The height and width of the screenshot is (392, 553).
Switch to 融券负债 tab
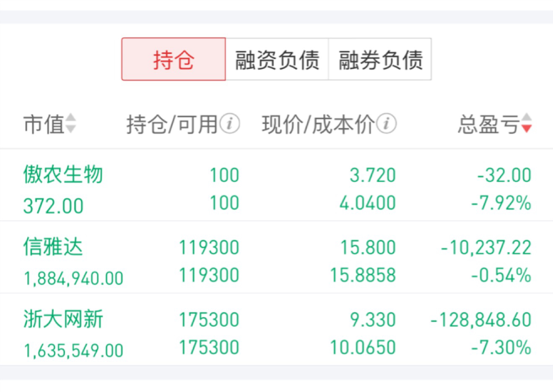click(380, 59)
